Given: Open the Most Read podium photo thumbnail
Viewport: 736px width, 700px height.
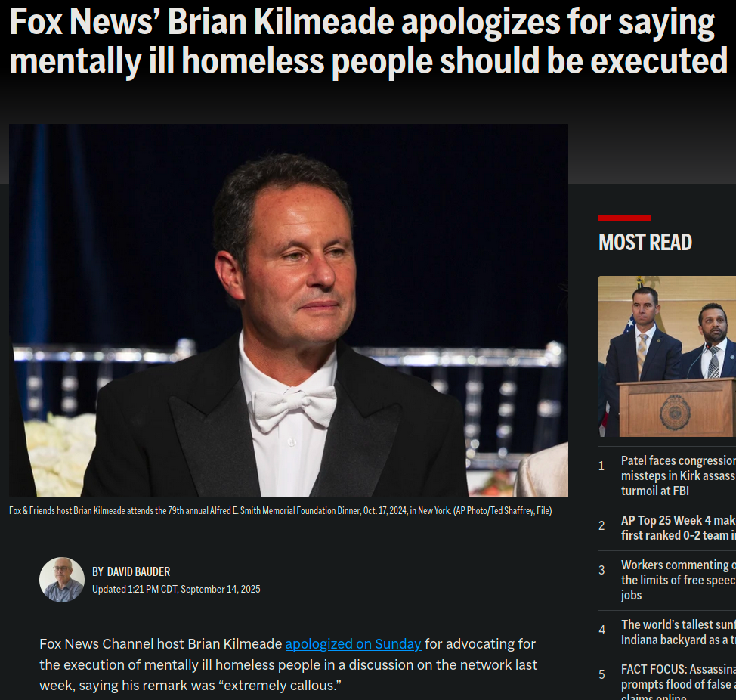Looking at the screenshot, I should 667,356.
